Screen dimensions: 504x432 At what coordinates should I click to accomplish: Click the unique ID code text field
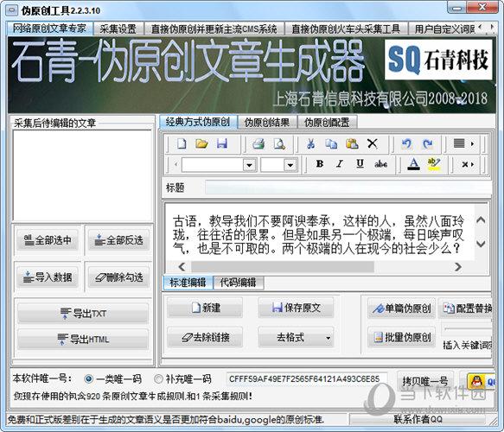point(306,379)
